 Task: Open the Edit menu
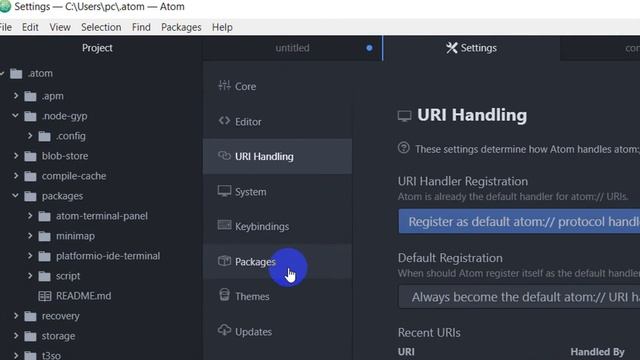pyautogui.click(x=30, y=27)
